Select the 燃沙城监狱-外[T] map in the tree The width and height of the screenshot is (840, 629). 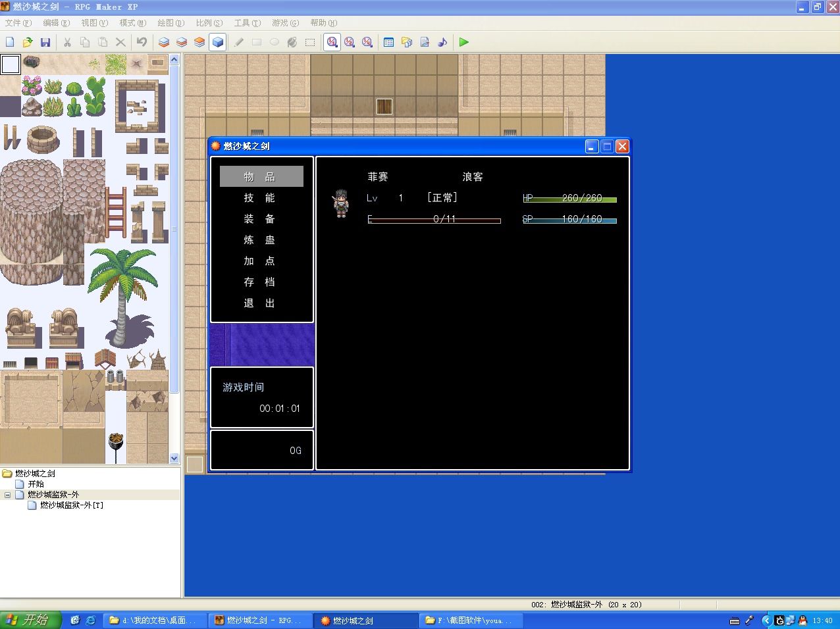[x=72, y=505]
